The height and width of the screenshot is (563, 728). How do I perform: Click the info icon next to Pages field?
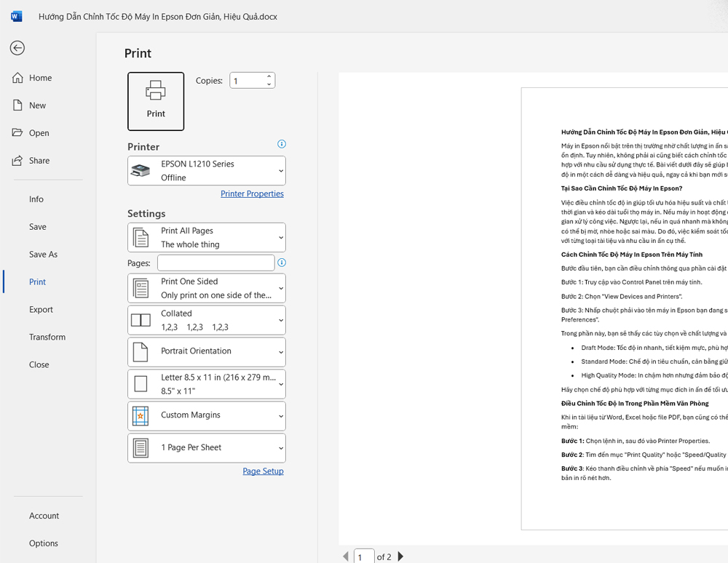[282, 263]
